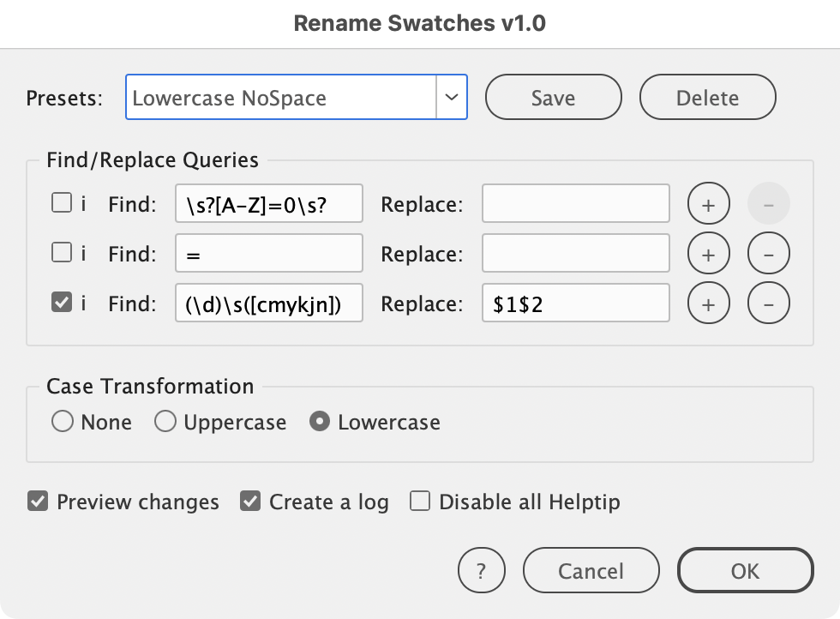Viewport: 840px width, 619px height.
Task: Add a query after the second row
Action: [708, 254]
